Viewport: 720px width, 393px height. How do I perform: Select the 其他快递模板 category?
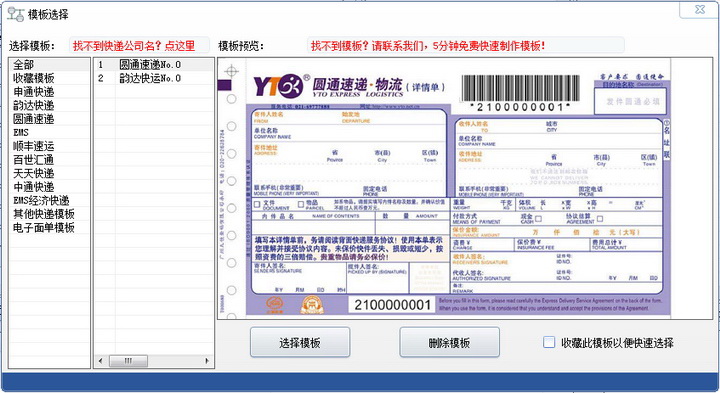50,214
